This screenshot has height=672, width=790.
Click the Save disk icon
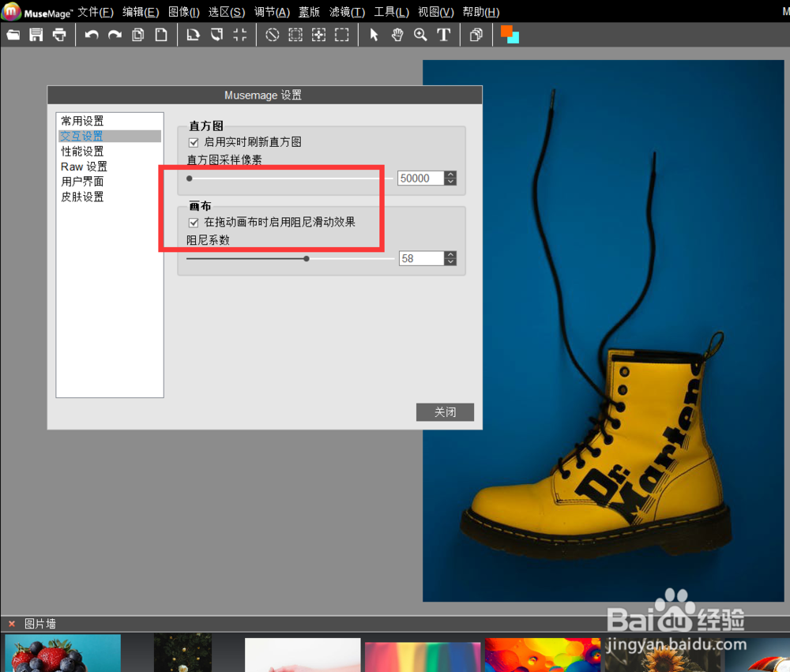(x=36, y=35)
